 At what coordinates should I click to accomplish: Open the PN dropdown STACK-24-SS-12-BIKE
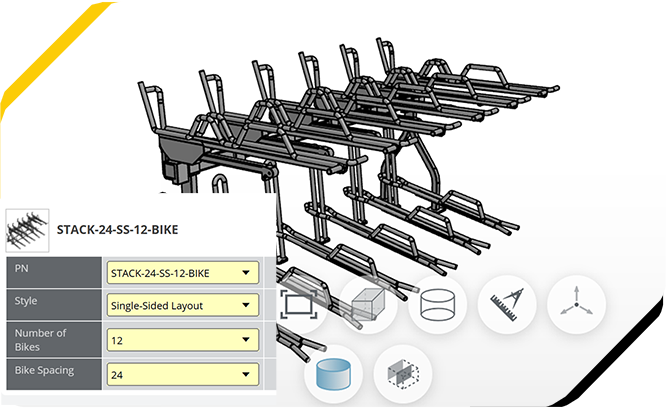tap(183, 273)
